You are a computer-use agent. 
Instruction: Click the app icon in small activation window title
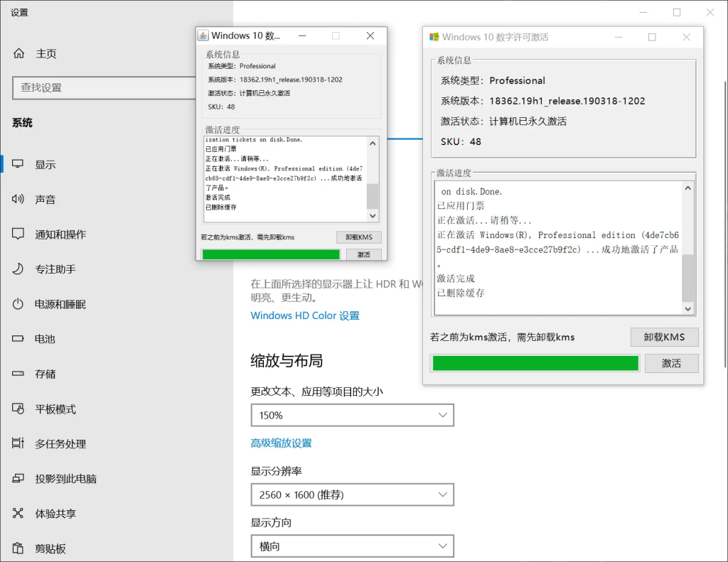pos(203,36)
